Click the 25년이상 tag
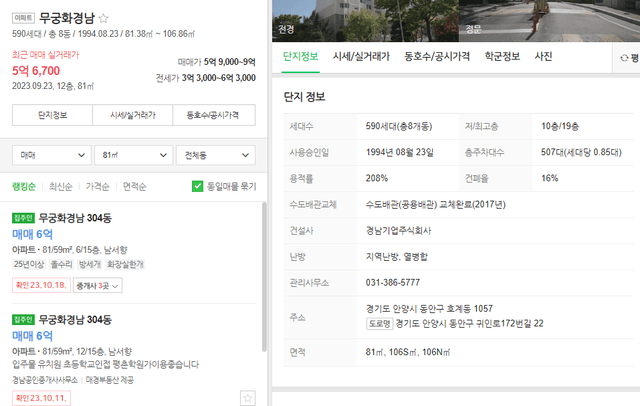This screenshot has width=640, height=406. 29,264
